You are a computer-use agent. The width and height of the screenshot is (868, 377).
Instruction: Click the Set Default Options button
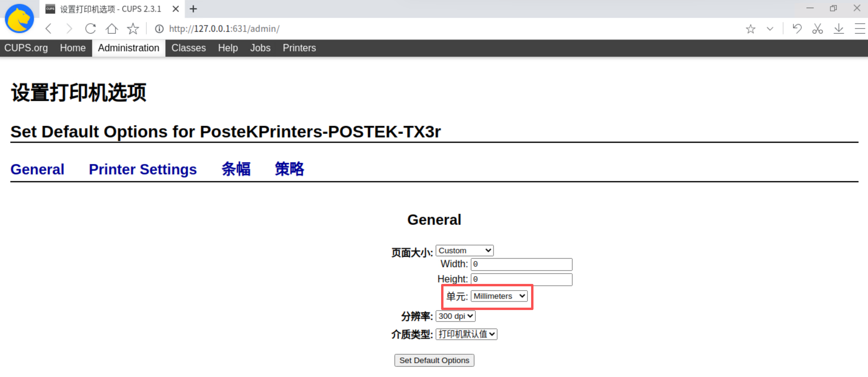(x=434, y=360)
